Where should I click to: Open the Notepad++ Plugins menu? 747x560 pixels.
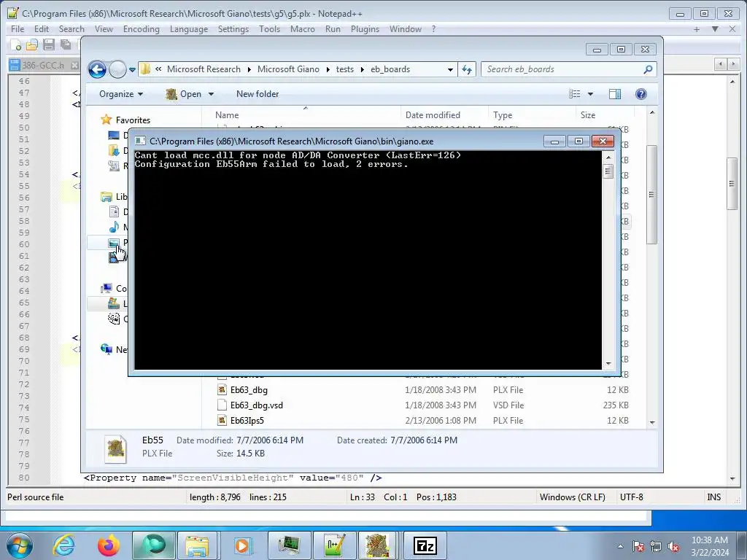click(365, 29)
